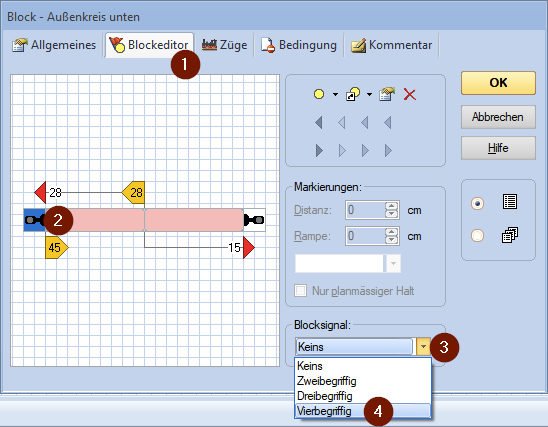The height and width of the screenshot is (427, 548).
Task: Select the stacked pages radio button
Action: tap(477, 236)
